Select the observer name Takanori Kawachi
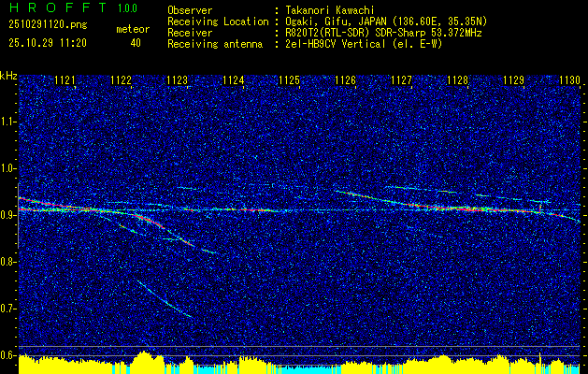 click(x=330, y=10)
